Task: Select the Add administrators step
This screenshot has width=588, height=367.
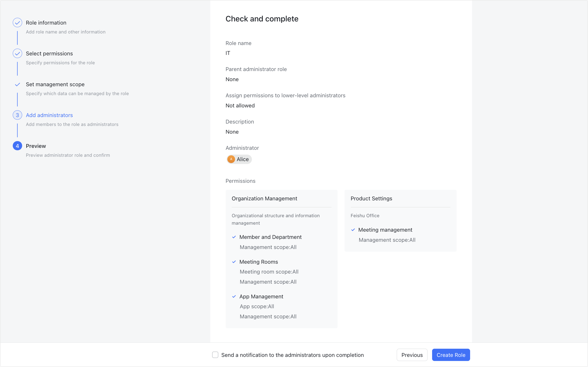Action: tap(49, 115)
